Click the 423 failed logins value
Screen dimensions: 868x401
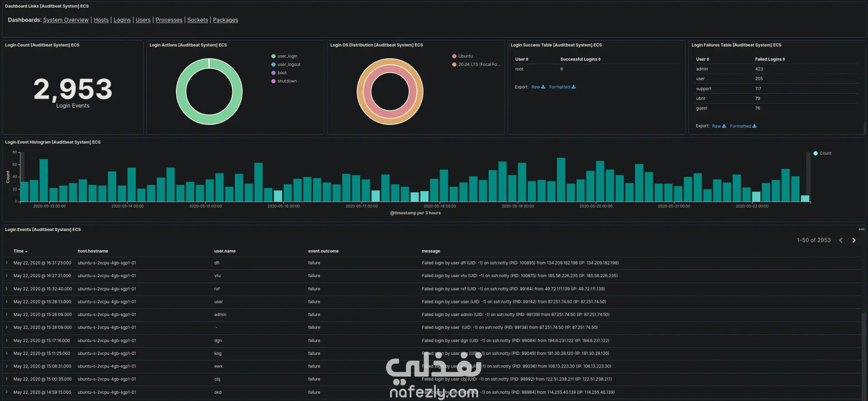click(x=759, y=69)
